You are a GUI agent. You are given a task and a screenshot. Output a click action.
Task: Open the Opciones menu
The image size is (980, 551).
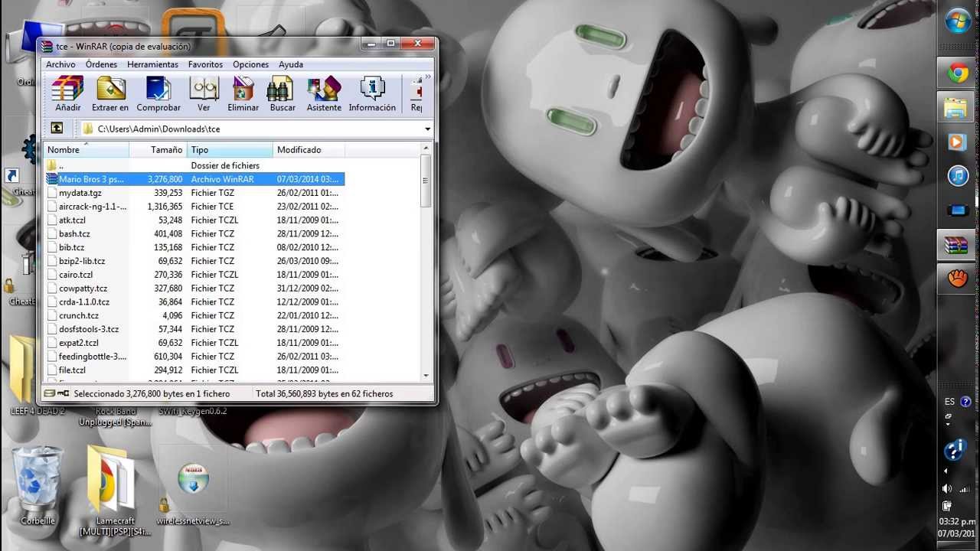pyautogui.click(x=250, y=64)
